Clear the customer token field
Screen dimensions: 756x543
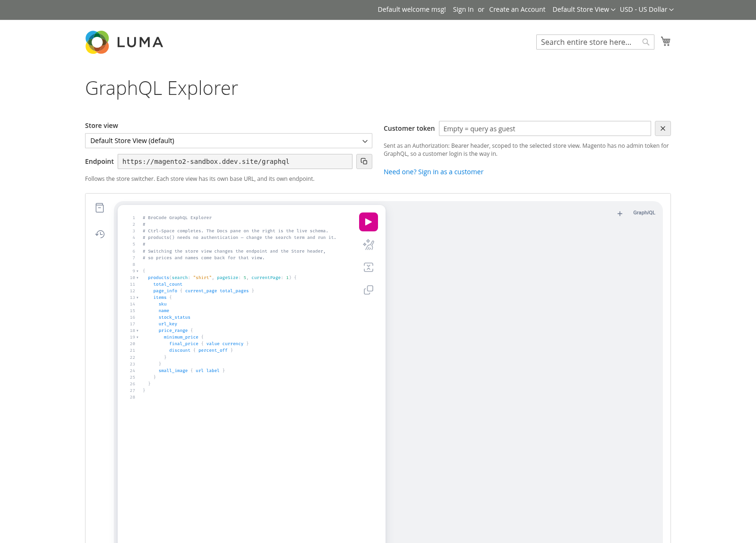click(x=663, y=128)
